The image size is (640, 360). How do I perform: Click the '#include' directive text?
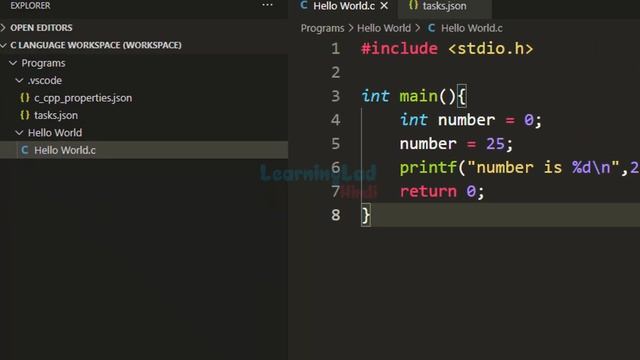pyautogui.click(x=399, y=49)
